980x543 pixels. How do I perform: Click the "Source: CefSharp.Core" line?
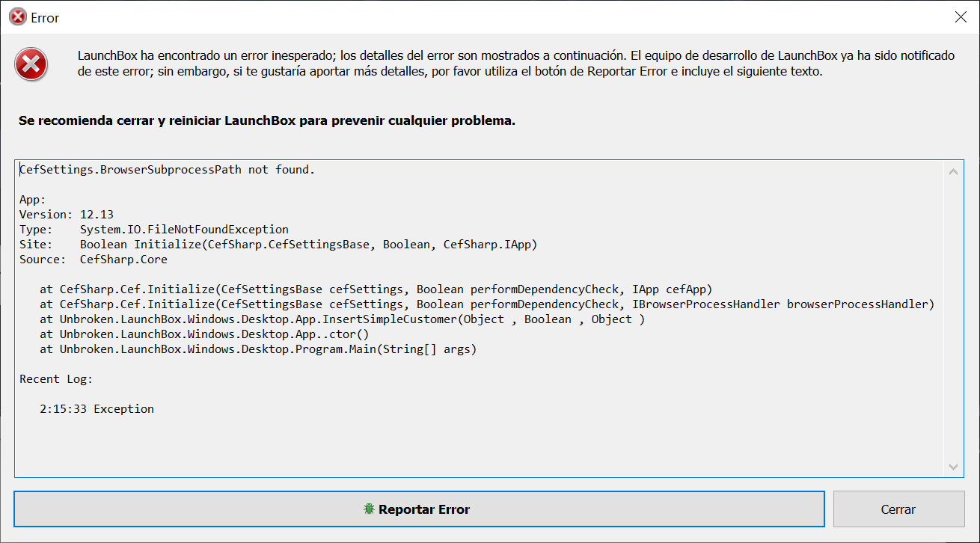[x=94, y=260]
